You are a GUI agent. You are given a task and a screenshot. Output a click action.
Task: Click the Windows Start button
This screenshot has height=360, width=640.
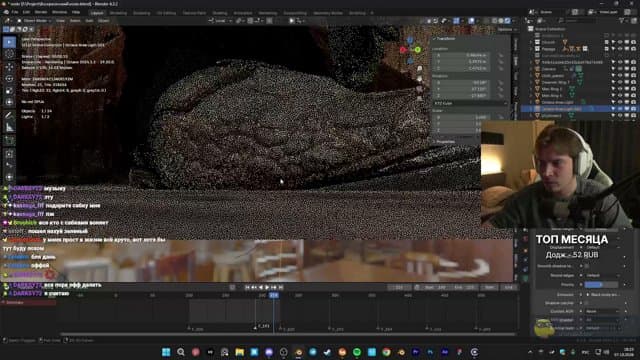pyautogui.click(x=166, y=352)
